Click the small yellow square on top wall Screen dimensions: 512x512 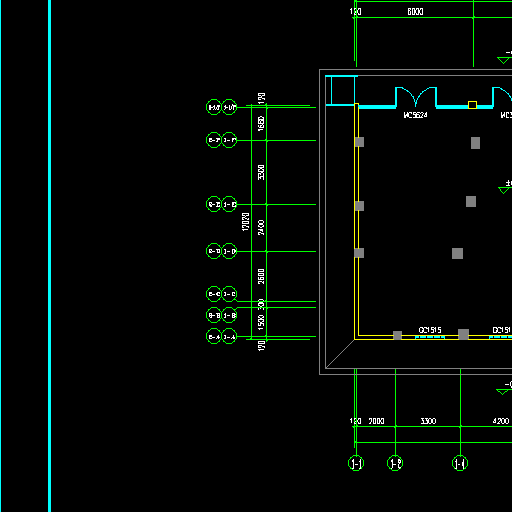click(472, 105)
